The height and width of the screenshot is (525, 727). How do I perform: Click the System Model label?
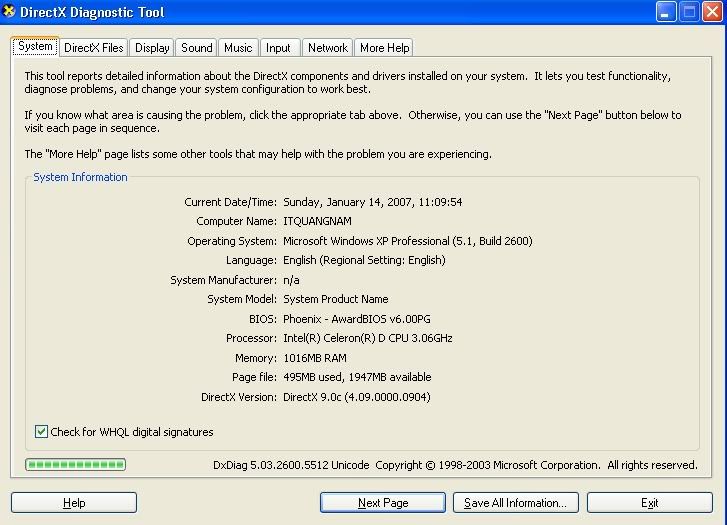[242, 299]
